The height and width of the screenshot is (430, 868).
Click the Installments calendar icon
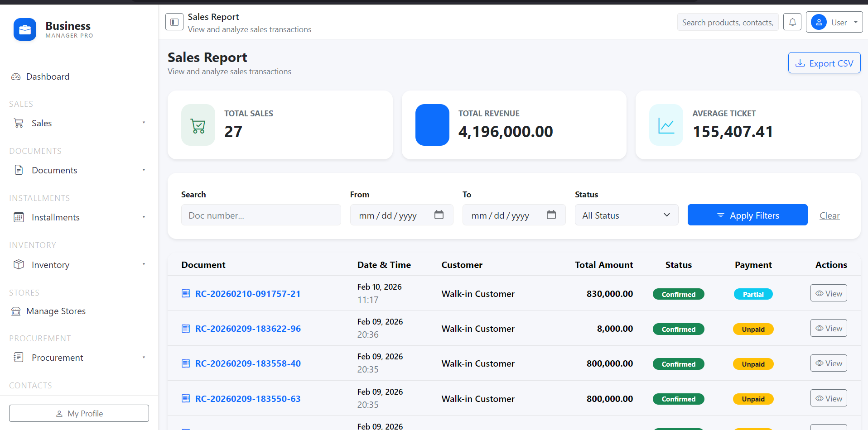coord(18,217)
